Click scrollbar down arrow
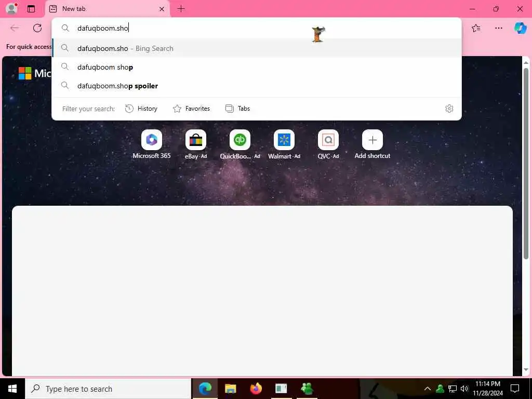Viewport: 532px width, 399px height. click(x=526, y=370)
